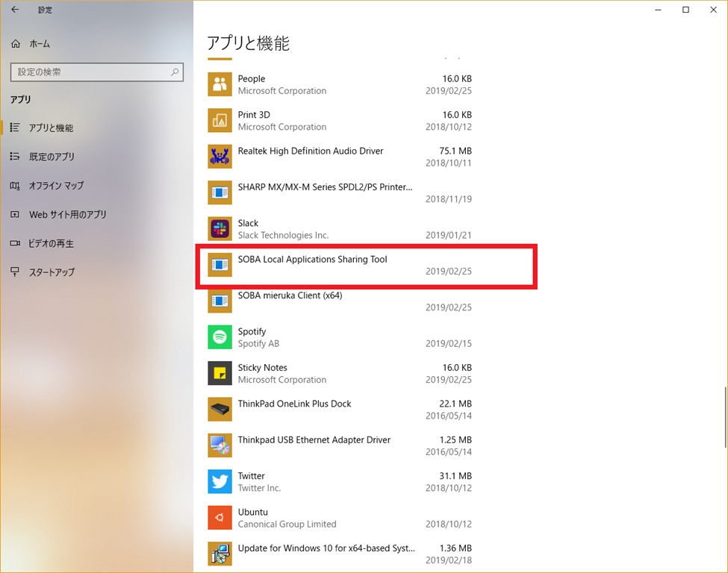The image size is (728, 573).
Task: Click the 75.1 MB size of Realtek driver
Action: coord(455,151)
